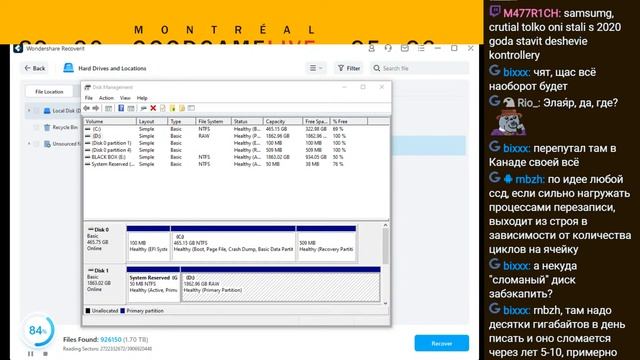Expand the Local Disk tree node

click(29, 111)
